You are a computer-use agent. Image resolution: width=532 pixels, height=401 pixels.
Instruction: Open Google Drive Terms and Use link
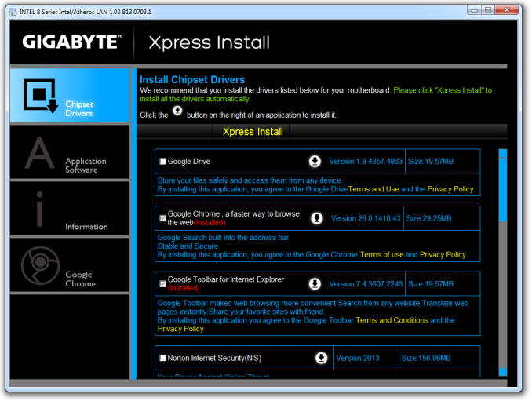click(x=373, y=189)
